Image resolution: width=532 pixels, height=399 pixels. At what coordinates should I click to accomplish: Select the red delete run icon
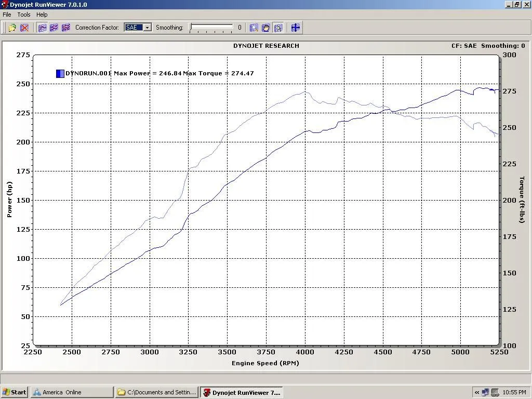pyautogui.click(x=24, y=28)
